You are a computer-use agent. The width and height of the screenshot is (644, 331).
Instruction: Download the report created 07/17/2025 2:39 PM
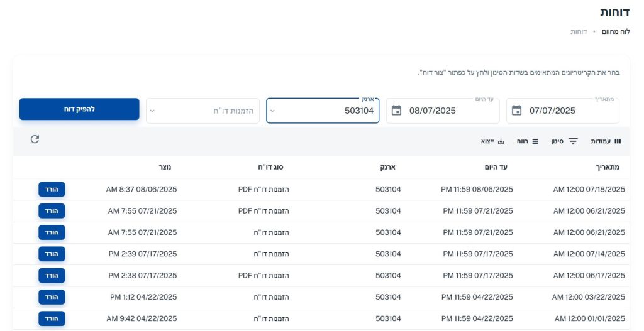[52, 254]
